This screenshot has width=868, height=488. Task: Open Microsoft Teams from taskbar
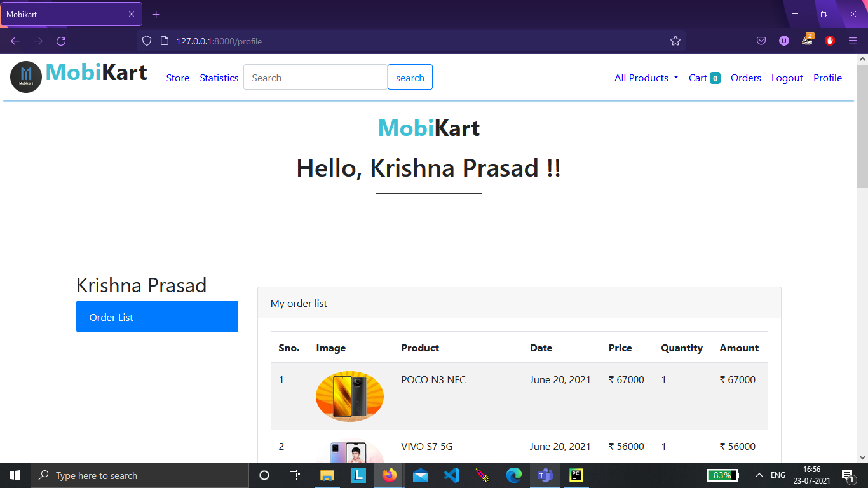coord(545,475)
